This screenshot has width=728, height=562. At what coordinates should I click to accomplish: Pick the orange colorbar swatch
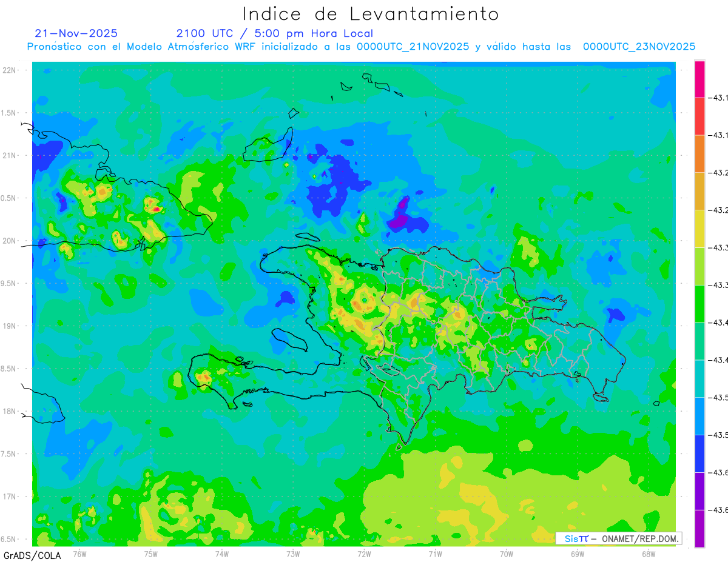[699, 154]
